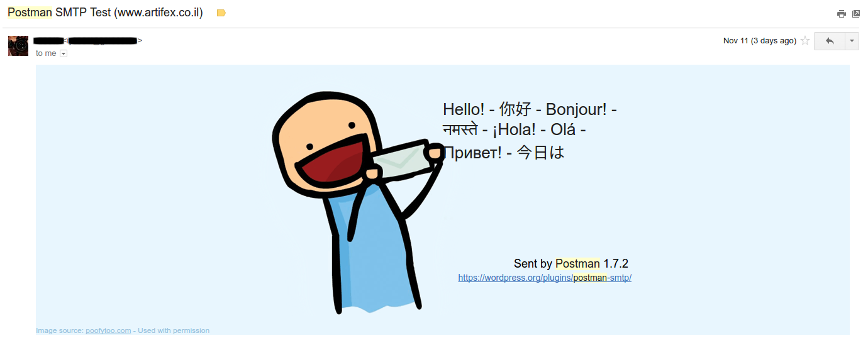Click the email subject Postman SMTP Test
Screen dimensions: 868x343
[x=105, y=13]
